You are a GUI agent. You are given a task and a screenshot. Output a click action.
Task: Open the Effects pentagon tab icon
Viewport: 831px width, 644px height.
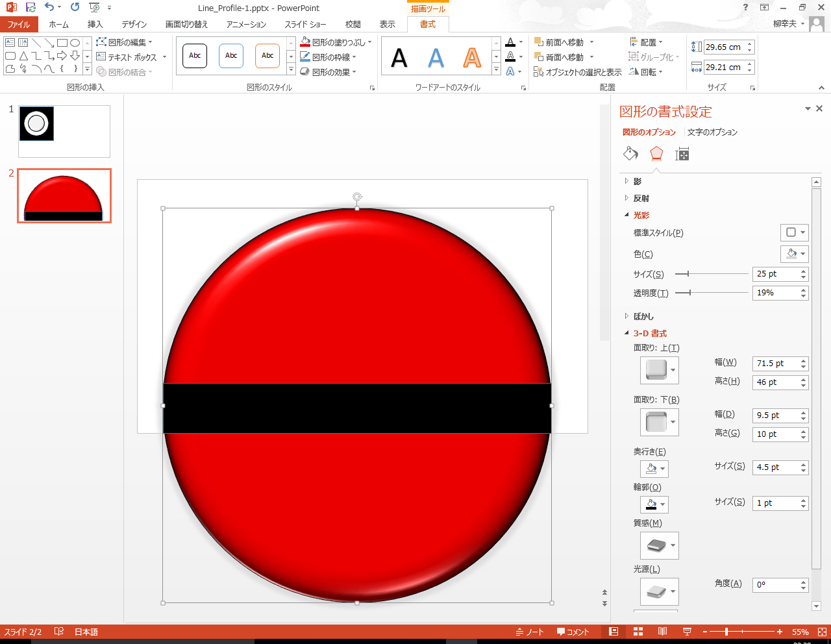(x=656, y=154)
